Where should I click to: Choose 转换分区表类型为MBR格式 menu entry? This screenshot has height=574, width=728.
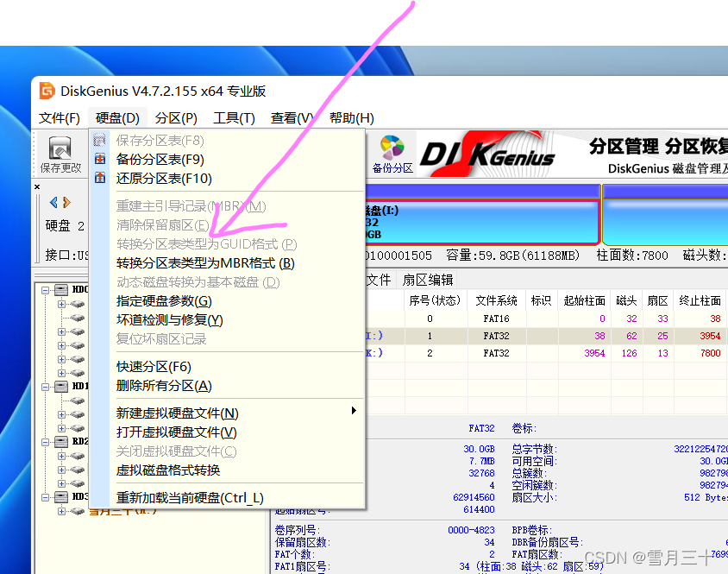point(205,263)
